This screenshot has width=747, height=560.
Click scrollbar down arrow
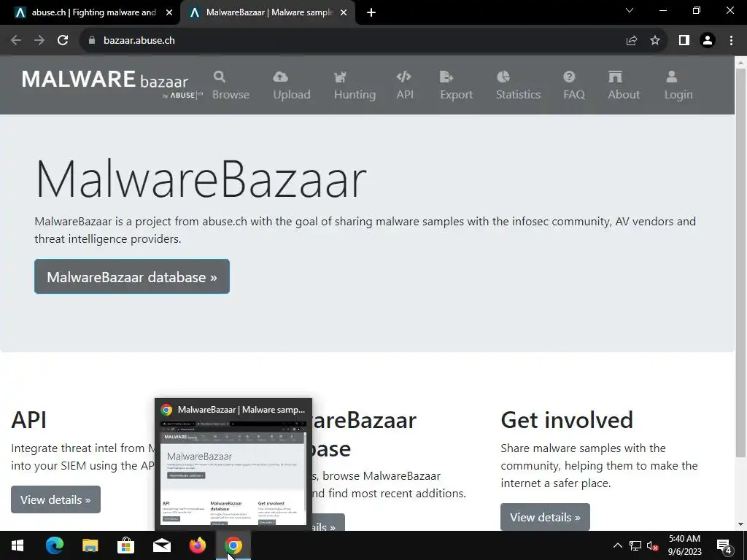click(741, 524)
